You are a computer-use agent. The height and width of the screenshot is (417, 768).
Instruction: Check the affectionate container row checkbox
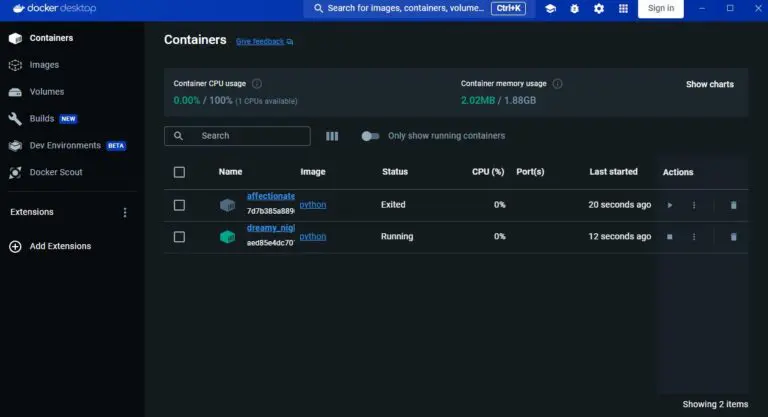pyautogui.click(x=179, y=205)
